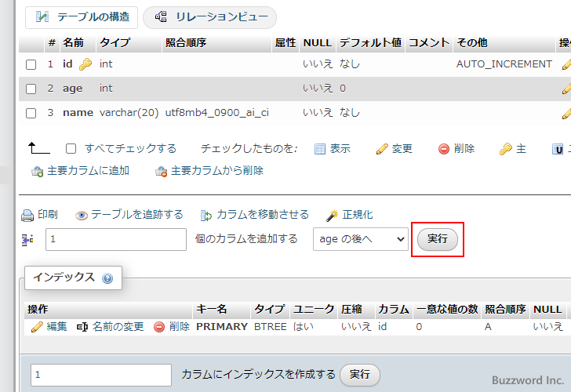Open the age の後へ position dropdown
The image size is (571, 392).
click(x=361, y=239)
